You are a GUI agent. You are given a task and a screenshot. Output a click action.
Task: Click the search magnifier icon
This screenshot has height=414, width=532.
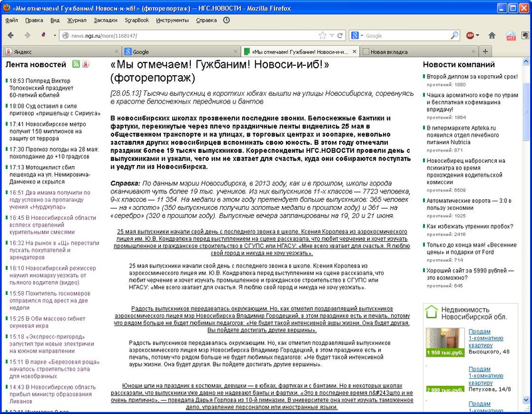[454, 35]
